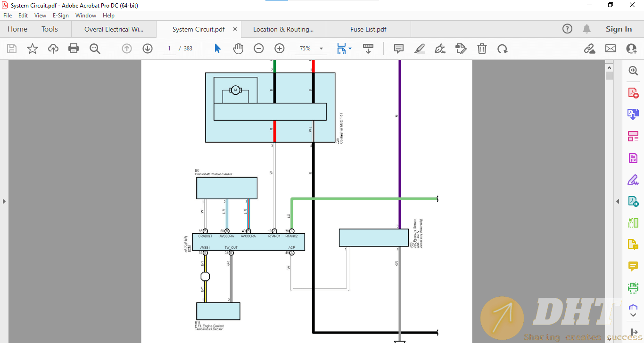Select the Export PDF sidebar tool
Viewport: 644px width, 343px height.
(x=632, y=114)
